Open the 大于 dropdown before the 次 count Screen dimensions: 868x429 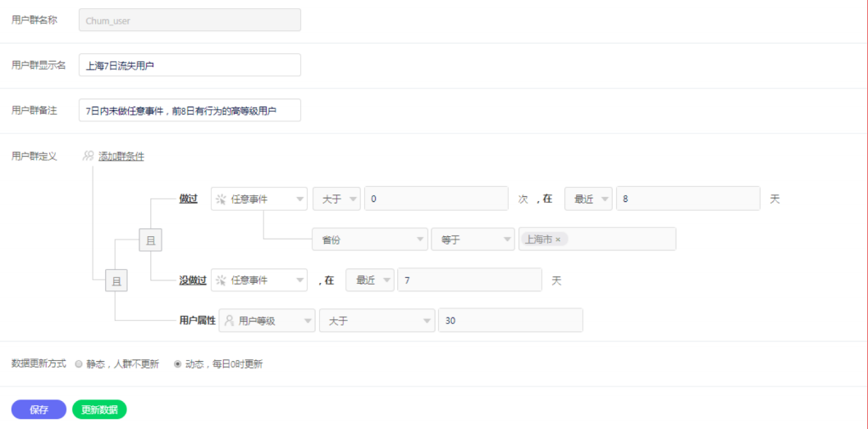(x=336, y=199)
